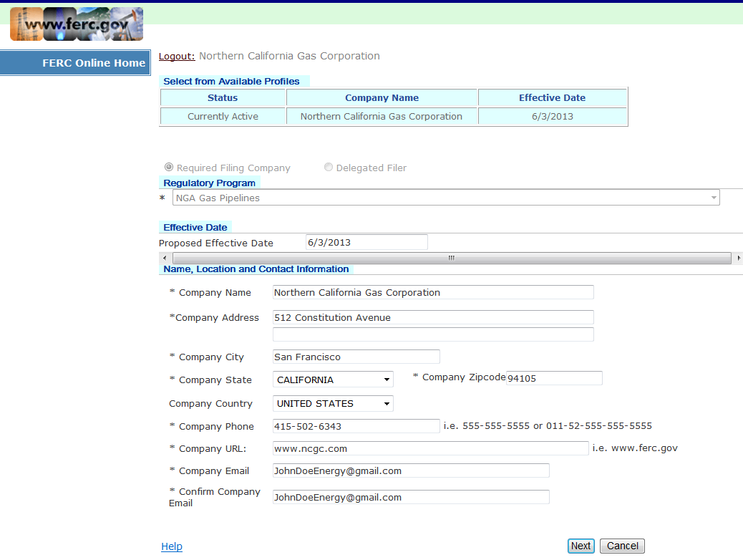The width and height of the screenshot is (743, 560).
Task: Choose the Delegated Filer radio option
Action: pyautogui.click(x=329, y=167)
